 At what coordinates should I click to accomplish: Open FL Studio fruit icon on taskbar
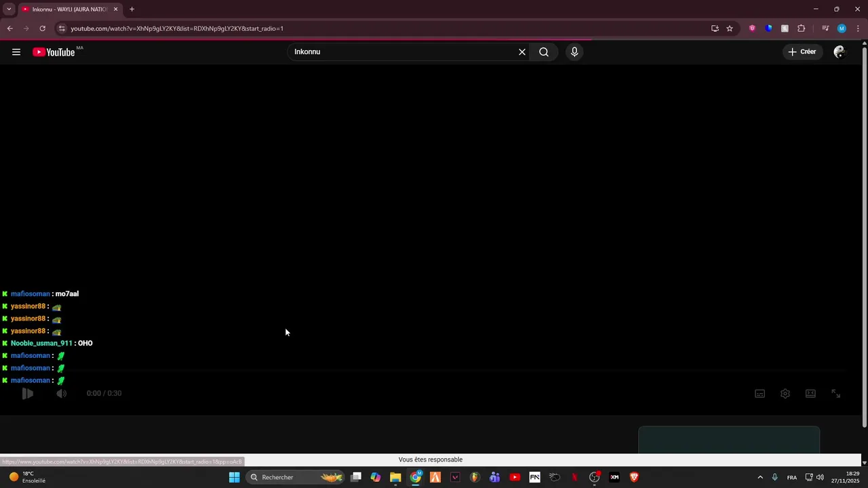(x=475, y=477)
